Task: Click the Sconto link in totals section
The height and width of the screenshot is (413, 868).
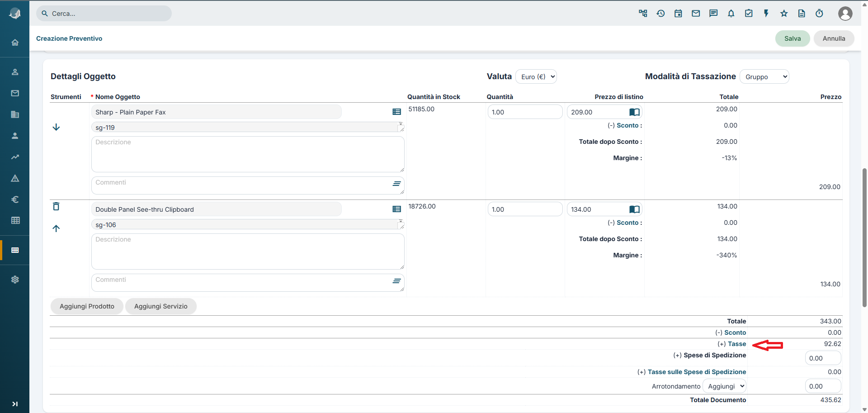Action: click(735, 332)
